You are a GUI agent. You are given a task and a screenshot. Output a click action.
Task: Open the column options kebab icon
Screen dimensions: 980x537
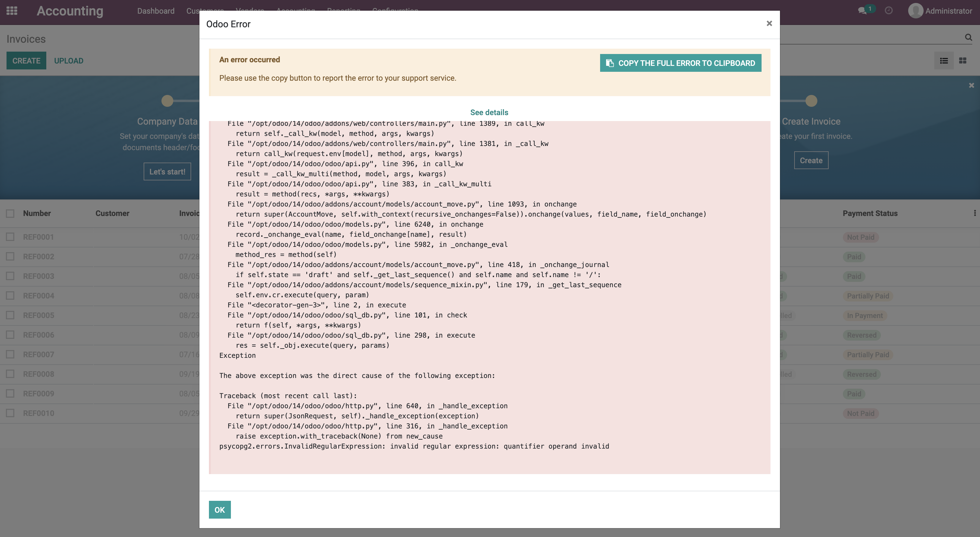pos(975,213)
